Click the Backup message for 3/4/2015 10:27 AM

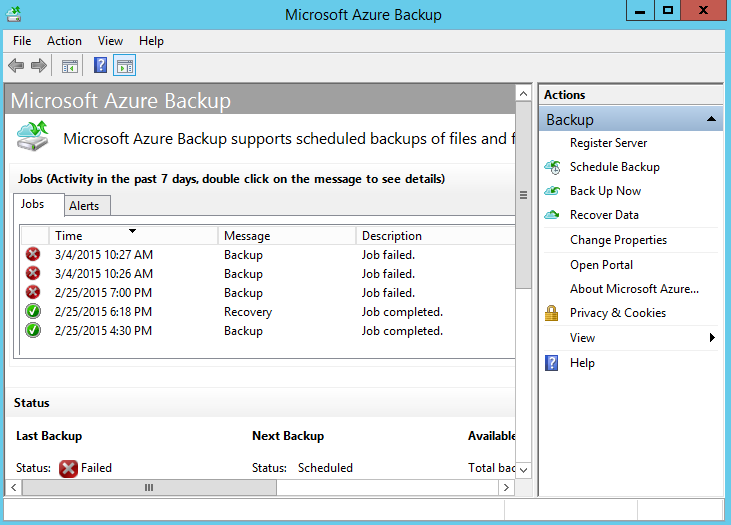[243, 255]
